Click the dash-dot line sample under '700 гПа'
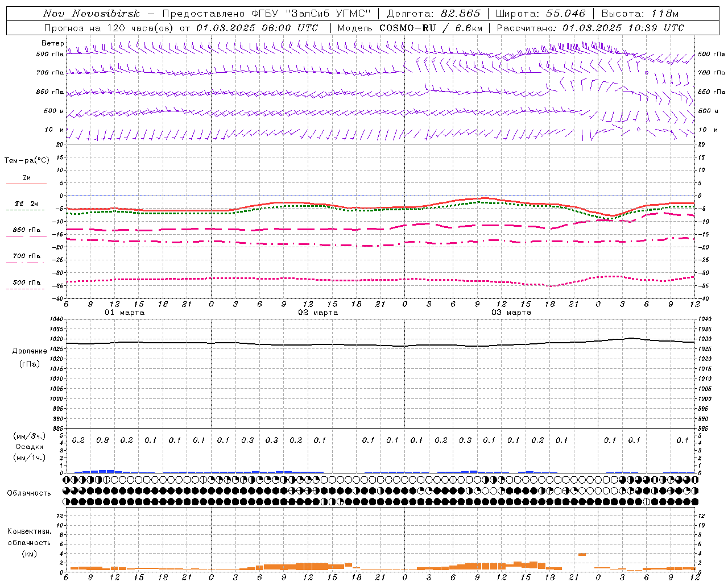The width and height of the screenshot is (728, 582). click(x=27, y=263)
